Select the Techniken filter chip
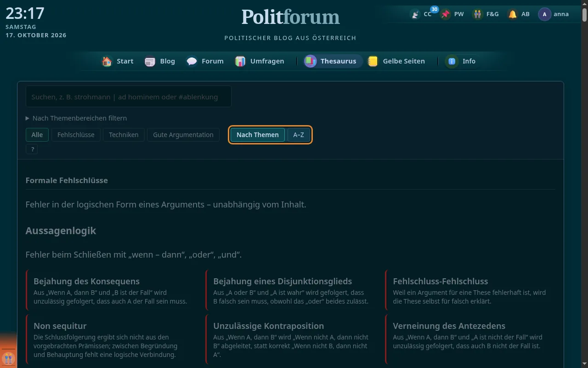Screen dimensions: 588x368 coord(124,135)
